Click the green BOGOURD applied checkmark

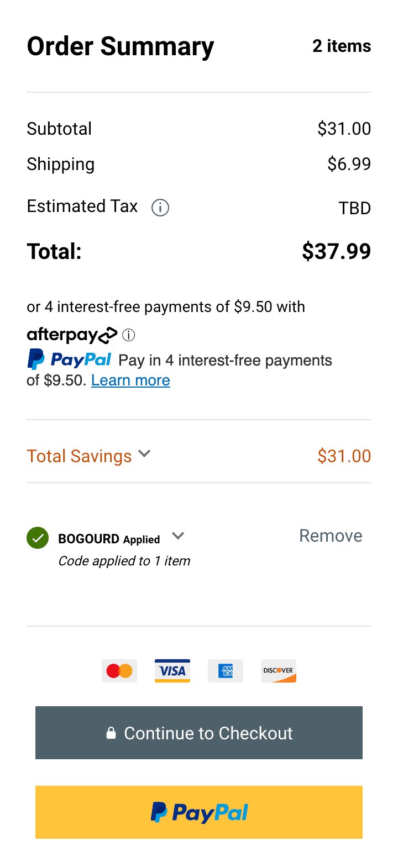[x=38, y=538]
